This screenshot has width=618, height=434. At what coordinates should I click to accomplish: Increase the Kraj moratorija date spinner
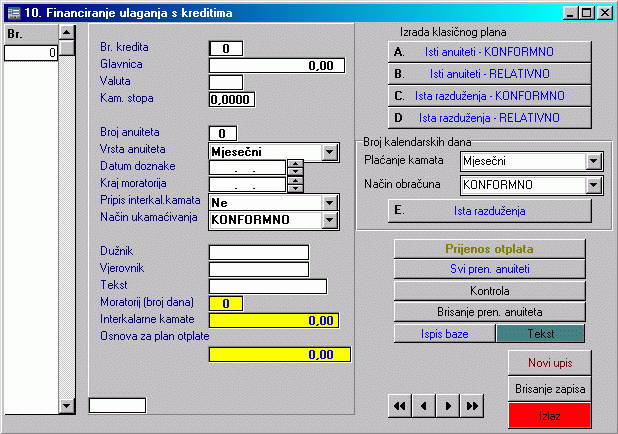295,180
